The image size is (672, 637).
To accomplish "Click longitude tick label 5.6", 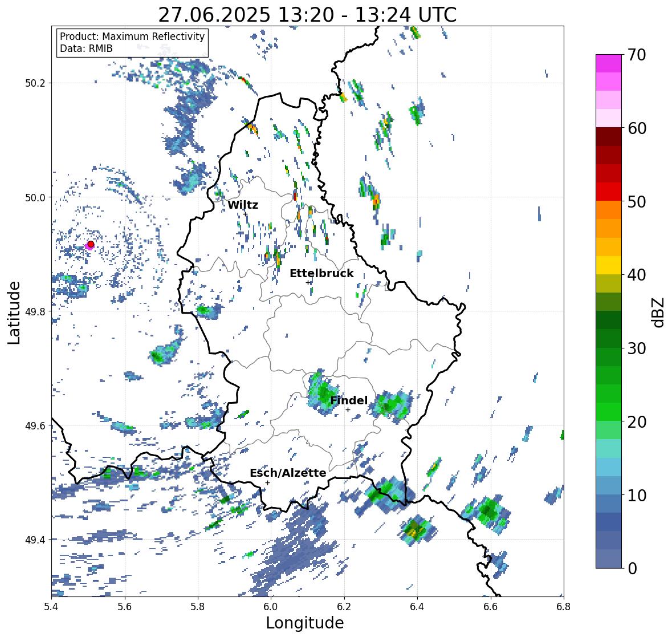I will pyautogui.click(x=125, y=607).
